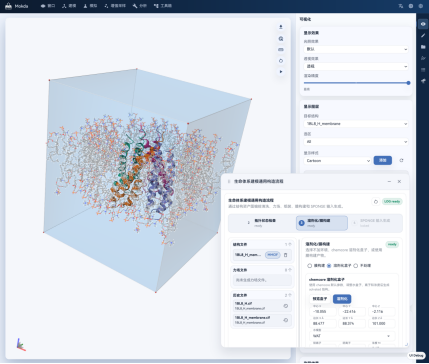Click the middle of the render quality slider track
429x364 pixels.
(356, 83)
